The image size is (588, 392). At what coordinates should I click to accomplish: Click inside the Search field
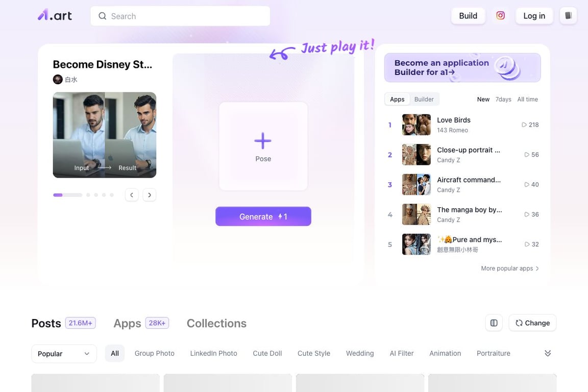pyautogui.click(x=180, y=16)
